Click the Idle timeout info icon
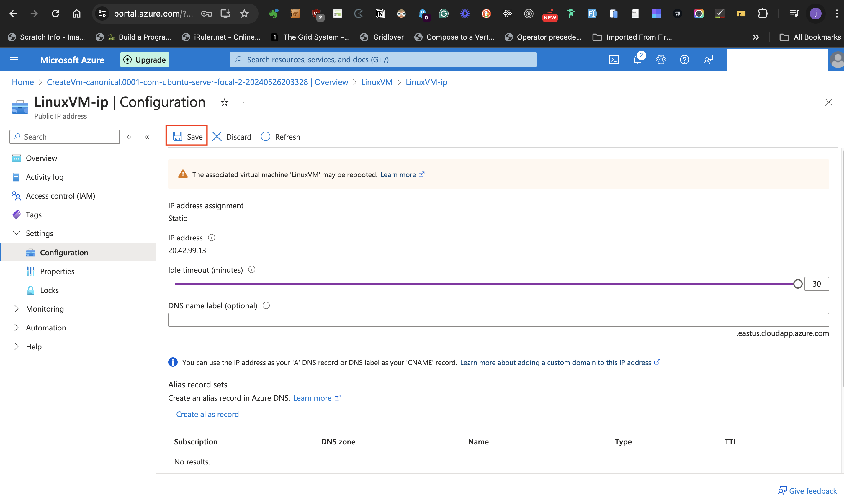Viewport: 844px width, 504px height. (x=252, y=270)
